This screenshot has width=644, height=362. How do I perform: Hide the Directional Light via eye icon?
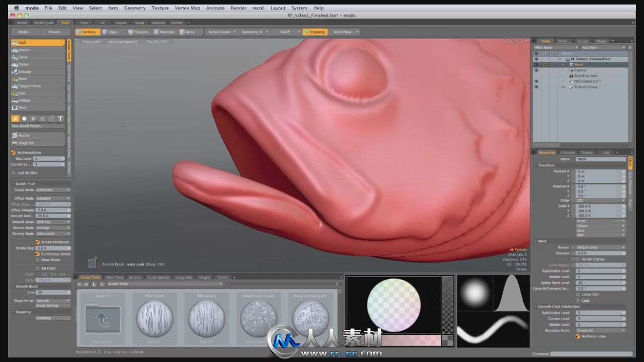(536, 81)
